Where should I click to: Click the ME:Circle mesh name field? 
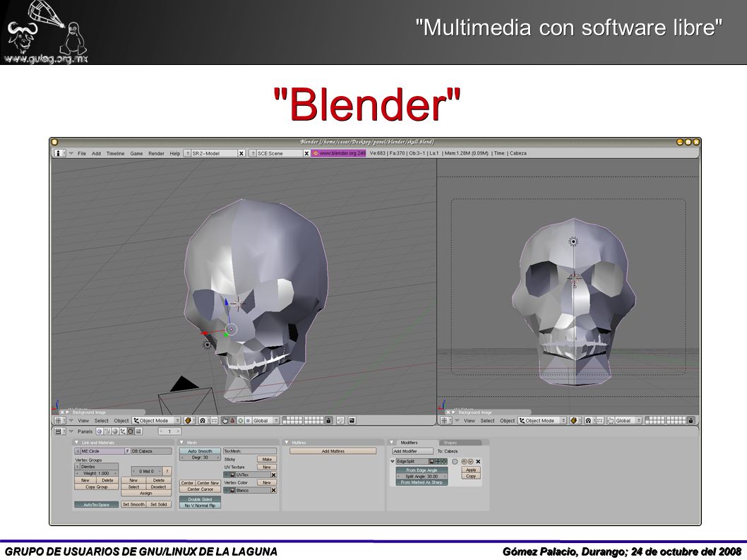click(102, 451)
